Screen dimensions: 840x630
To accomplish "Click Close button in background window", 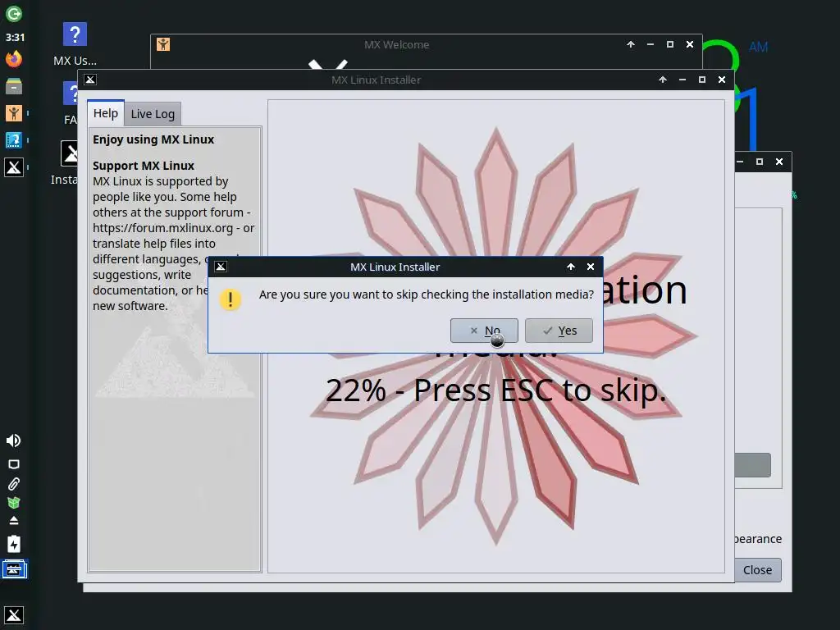I will pos(757,570).
